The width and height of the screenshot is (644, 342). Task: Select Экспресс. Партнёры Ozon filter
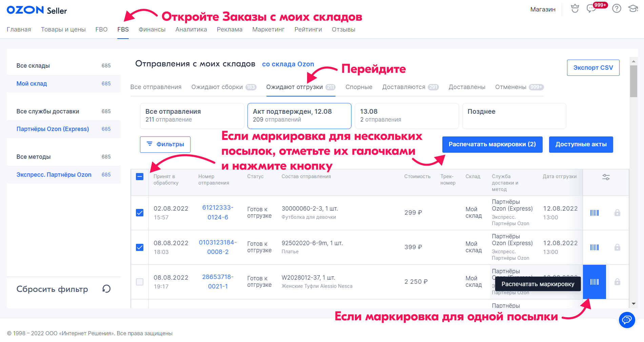click(x=64, y=175)
